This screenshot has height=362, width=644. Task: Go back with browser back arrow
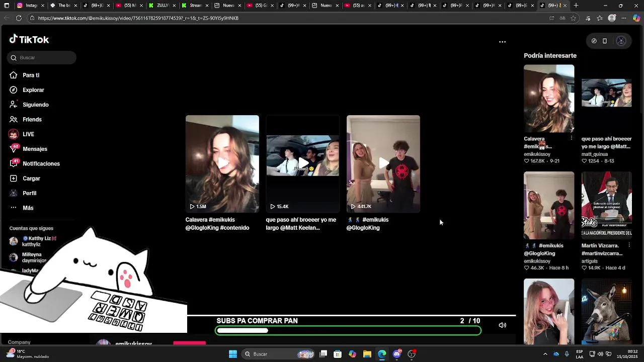click(7, 18)
